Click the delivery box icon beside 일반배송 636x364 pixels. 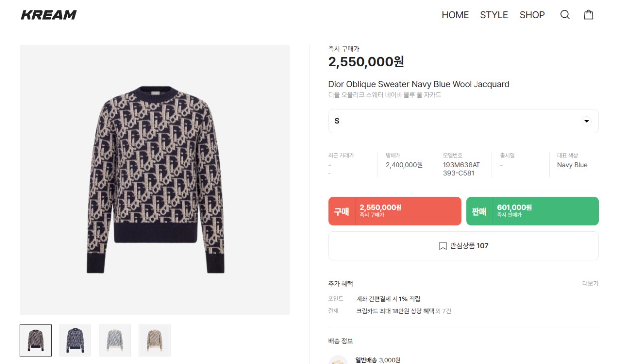click(x=338, y=360)
